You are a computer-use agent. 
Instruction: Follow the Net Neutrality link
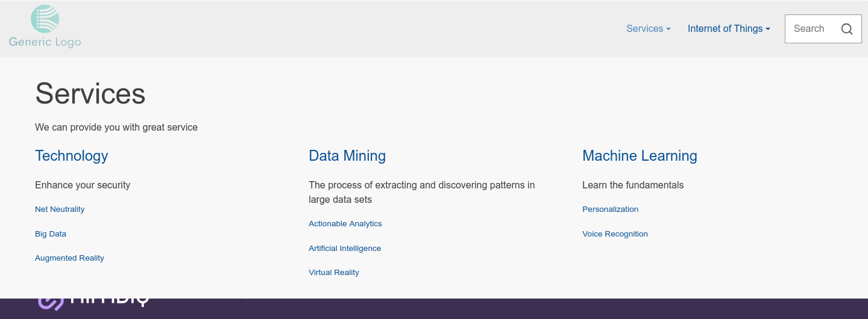[60, 209]
